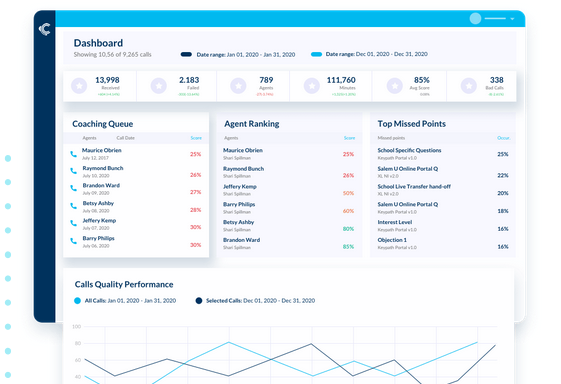The width and height of the screenshot is (561, 384).
Task: Click the star icon on Received card
Action: (x=79, y=86)
